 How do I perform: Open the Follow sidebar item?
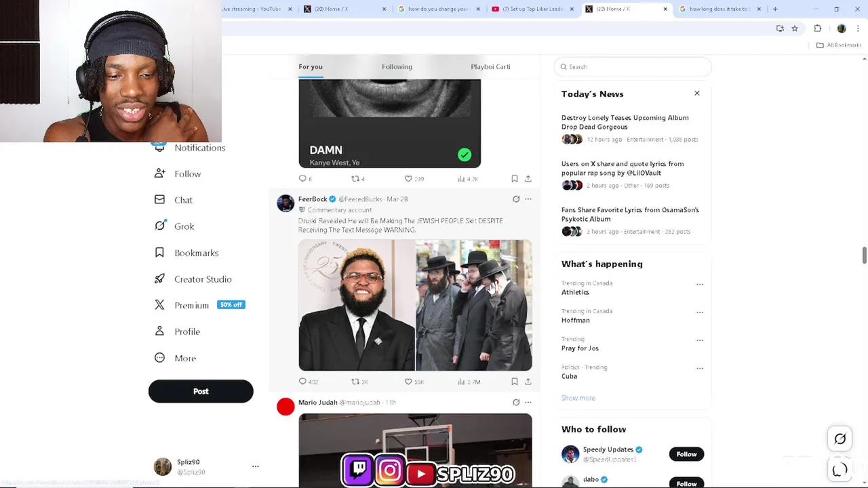coord(178,174)
